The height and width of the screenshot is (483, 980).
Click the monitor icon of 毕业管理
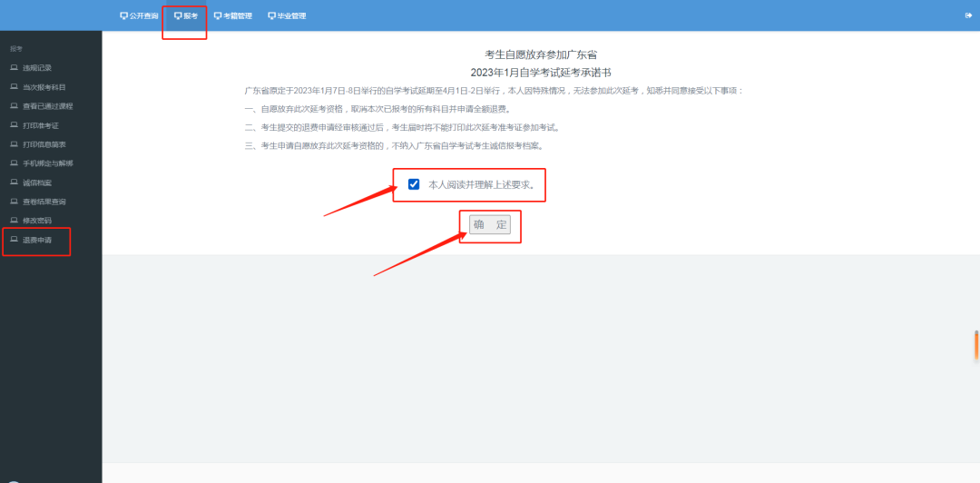[x=271, y=15]
